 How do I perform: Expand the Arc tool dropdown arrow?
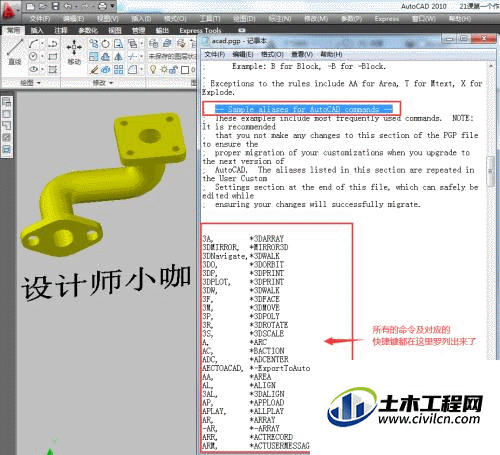[42, 43]
